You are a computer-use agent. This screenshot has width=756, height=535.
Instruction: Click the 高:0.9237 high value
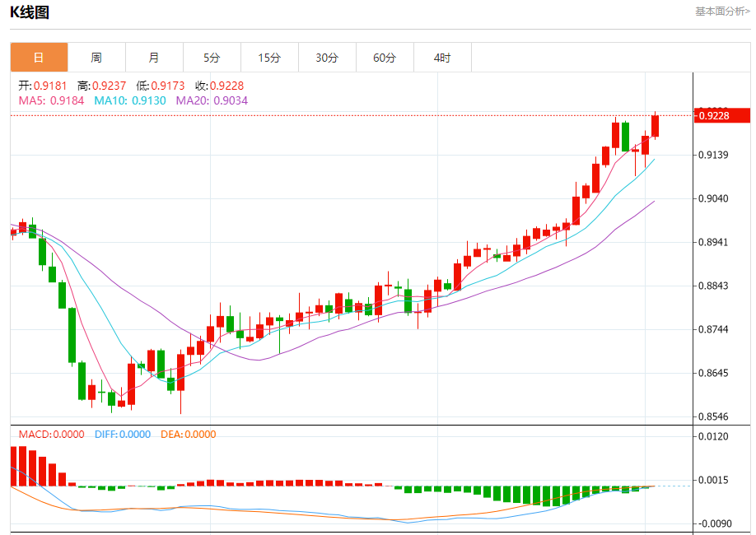point(101,86)
